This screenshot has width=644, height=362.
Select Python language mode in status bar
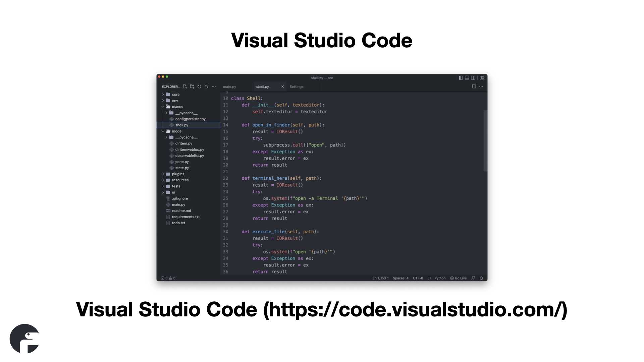tap(440, 278)
